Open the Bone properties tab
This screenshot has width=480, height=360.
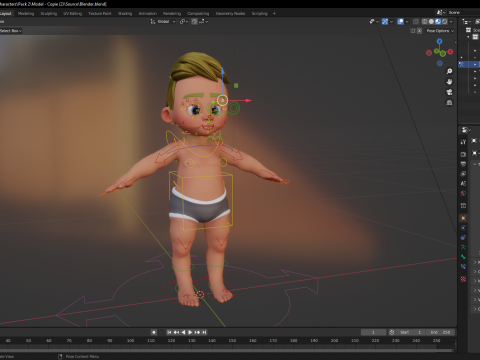[463, 257]
